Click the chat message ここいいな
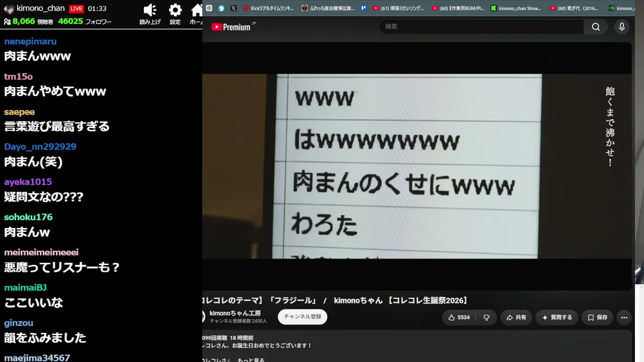The width and height of the screenshot is (644, 362). click(x=34, y=303)
